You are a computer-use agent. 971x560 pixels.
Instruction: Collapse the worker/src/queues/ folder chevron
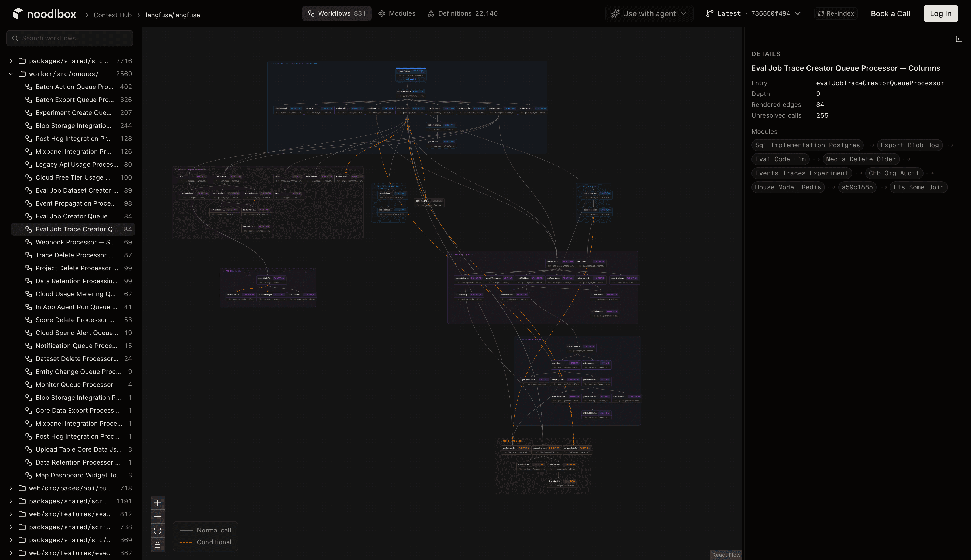(11, 74)
